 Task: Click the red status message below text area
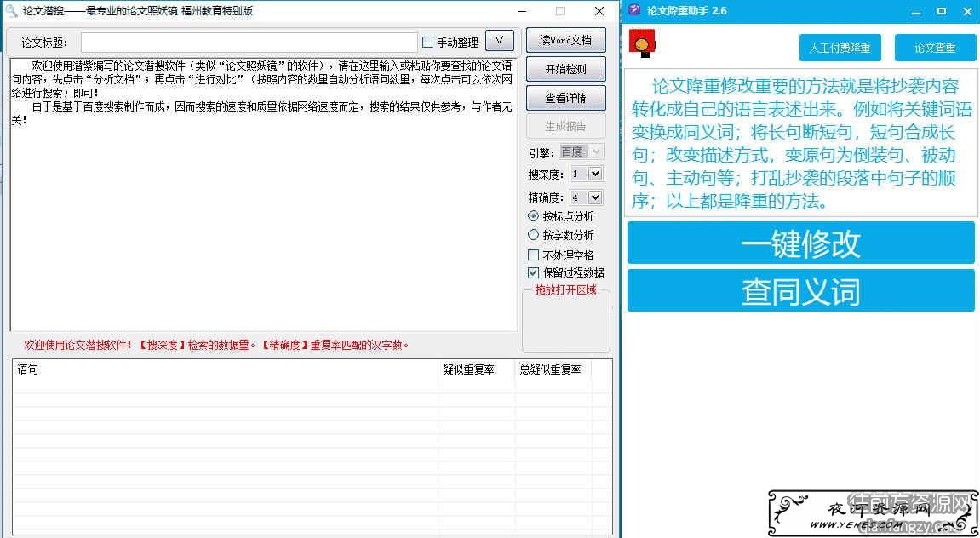[216, 344]
